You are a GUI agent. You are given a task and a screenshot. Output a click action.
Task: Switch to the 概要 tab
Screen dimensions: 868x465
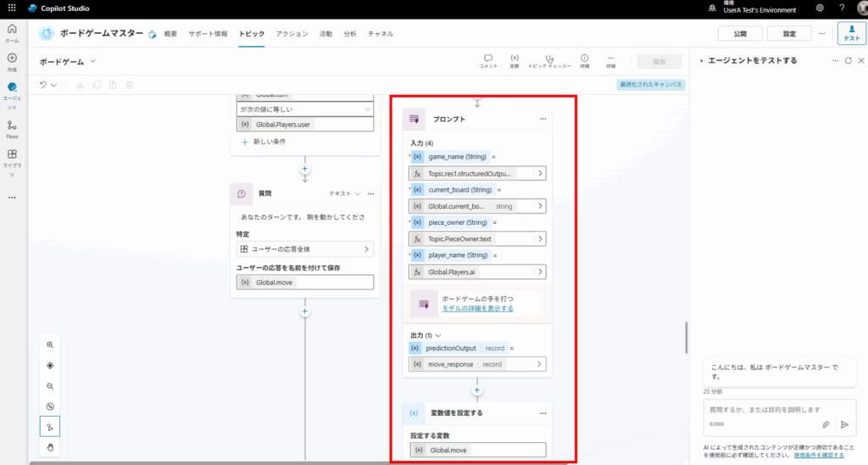[170, 34]
